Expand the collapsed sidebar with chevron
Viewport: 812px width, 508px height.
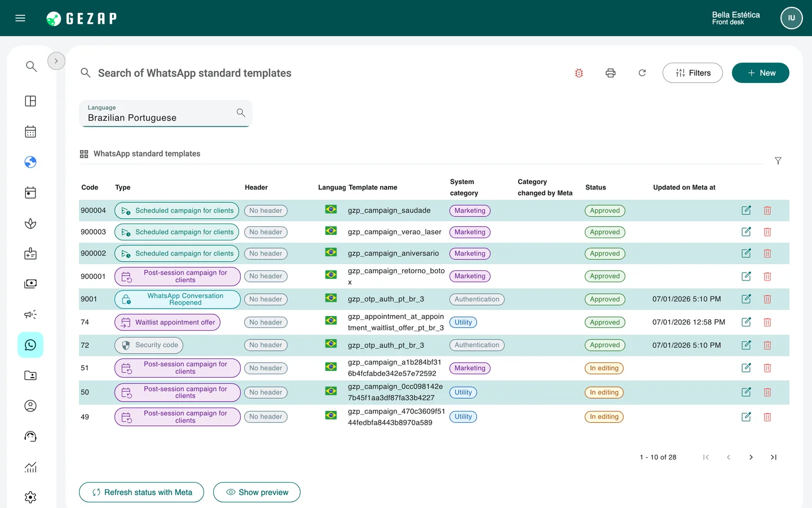point(56,61)
